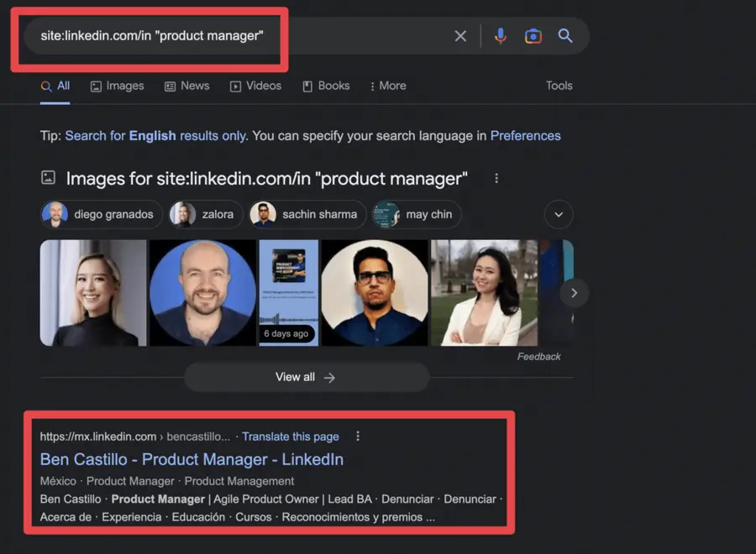The image size is (756, 554).
Task: Click the image gallery icon beside Images heading
Action: 48,178
